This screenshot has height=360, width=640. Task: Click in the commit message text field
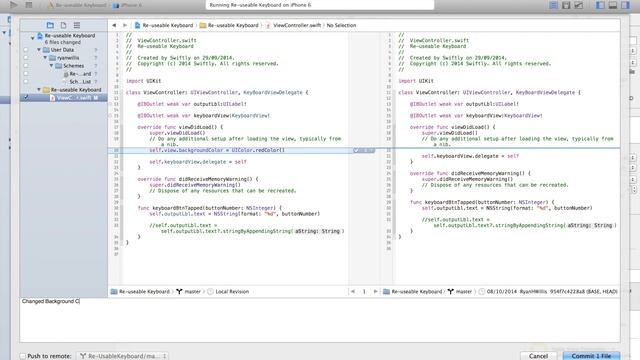point(320,320)
